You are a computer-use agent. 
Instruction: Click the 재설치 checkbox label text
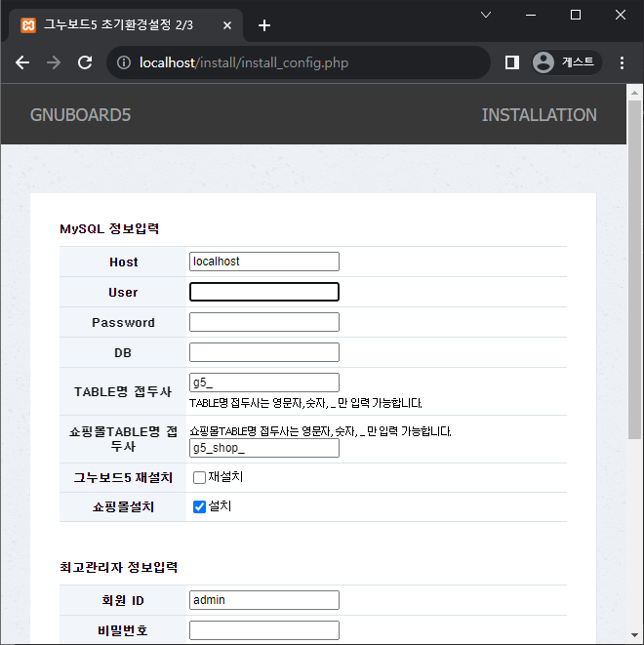(x=225, y=477)
